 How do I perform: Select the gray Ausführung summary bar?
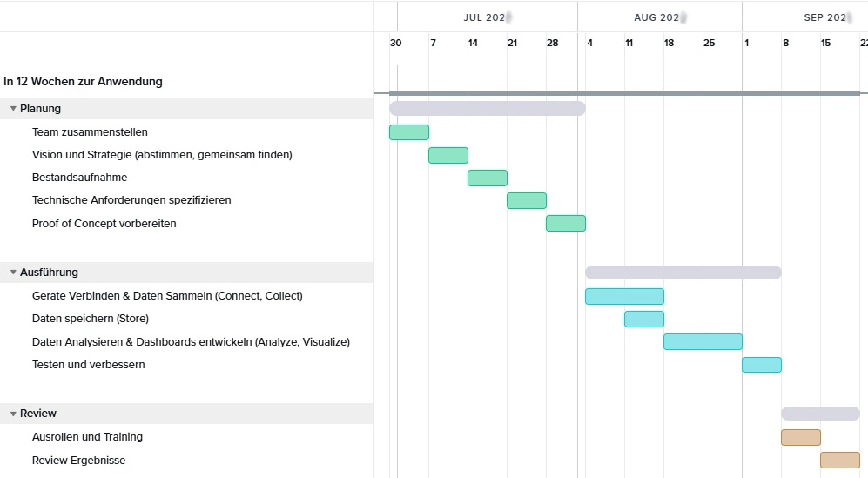click(x=683, y=273)
